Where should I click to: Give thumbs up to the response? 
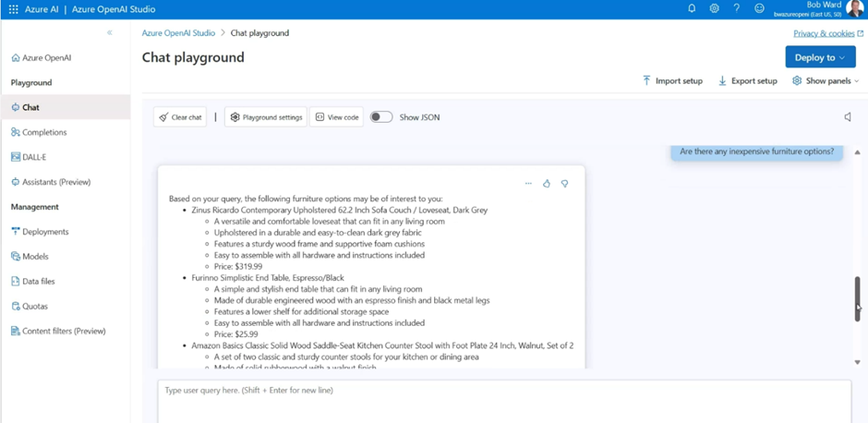[x=547, y=183]
